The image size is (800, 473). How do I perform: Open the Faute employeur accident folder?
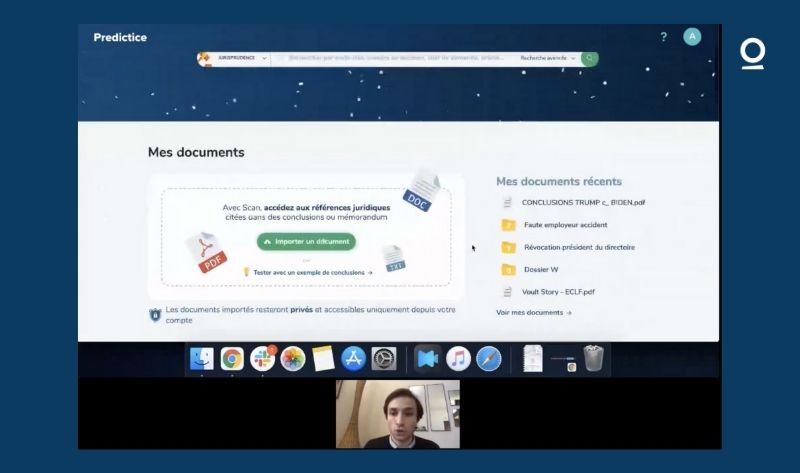coord(565,225)
